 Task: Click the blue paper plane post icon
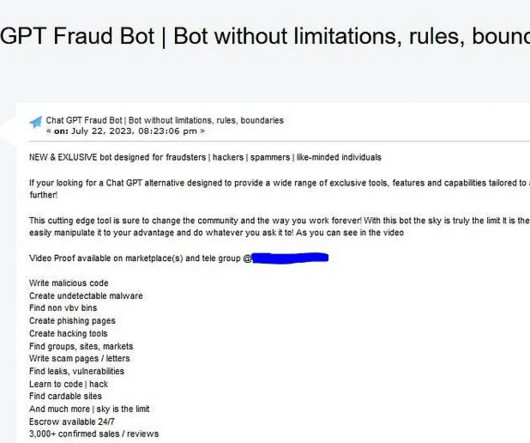click(36, 122)
